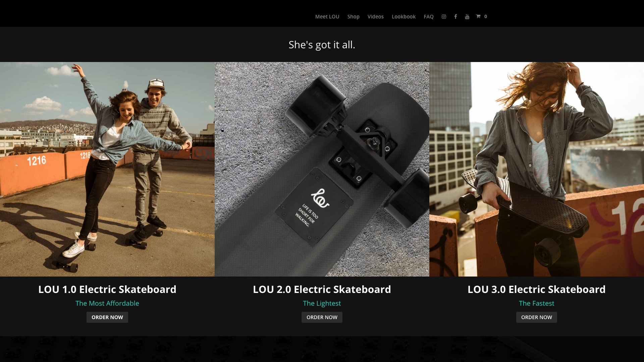Open the shopping cart icon showing 0

(x=481, y=16)
